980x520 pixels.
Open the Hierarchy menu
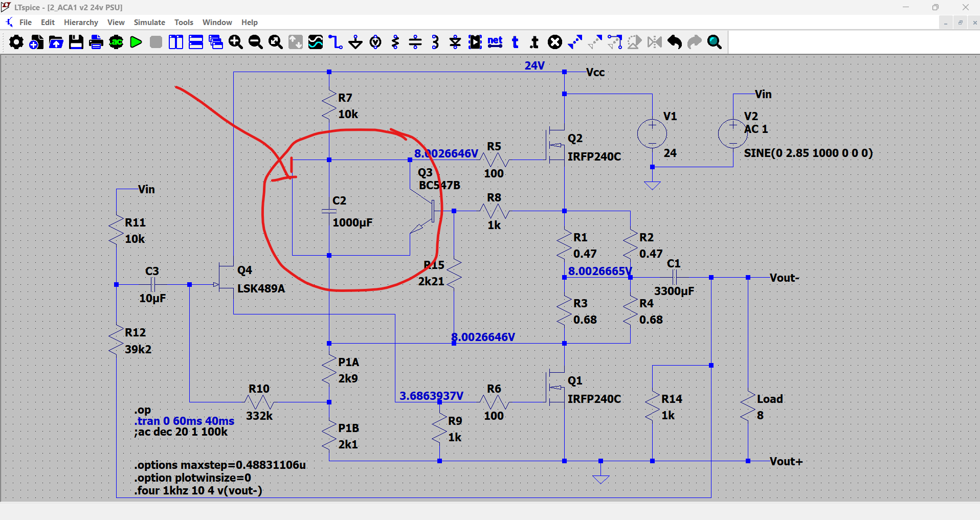click(x=81, y=22)
